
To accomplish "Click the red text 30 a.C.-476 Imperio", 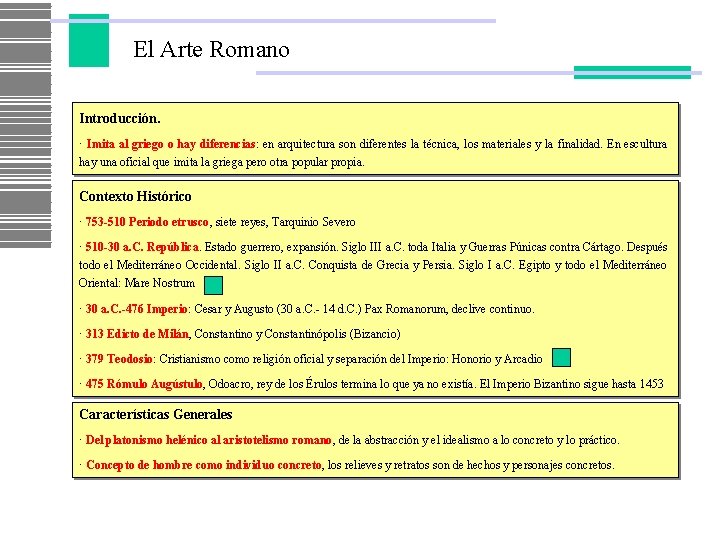I will pos(136,309).
